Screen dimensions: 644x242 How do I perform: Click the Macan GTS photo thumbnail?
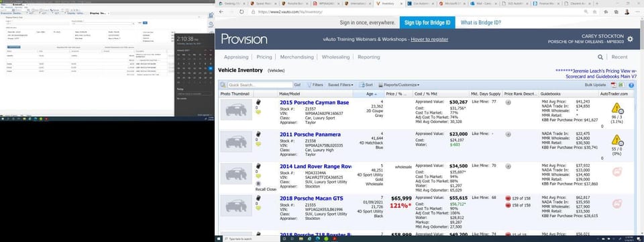point(236,206)
